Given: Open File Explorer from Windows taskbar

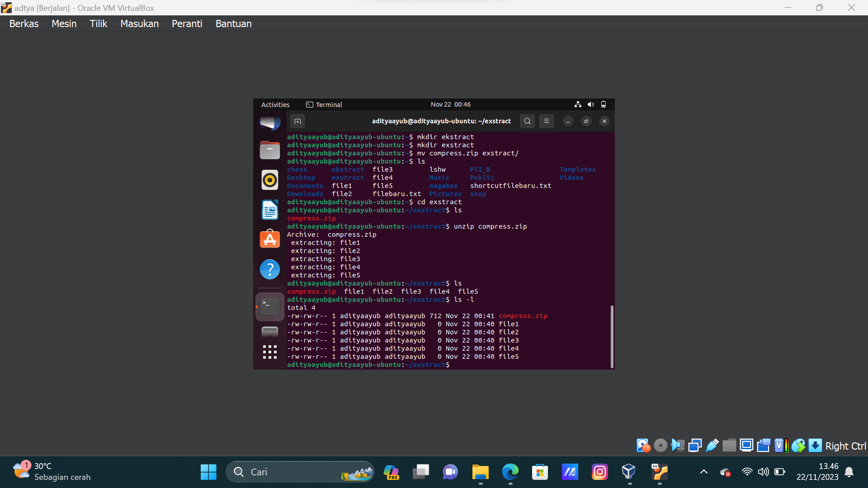Looking at the screenshot, I should (x=480, y=472).
